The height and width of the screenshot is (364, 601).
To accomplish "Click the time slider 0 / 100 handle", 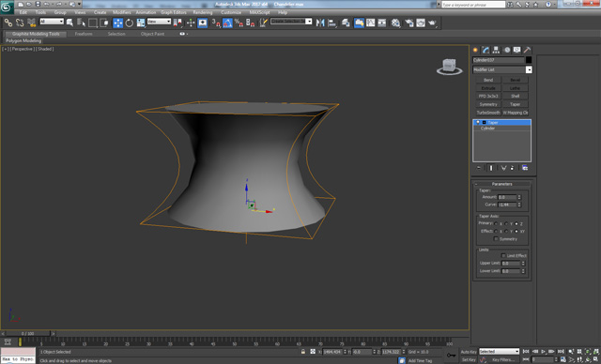I will [x=28, y=334].
